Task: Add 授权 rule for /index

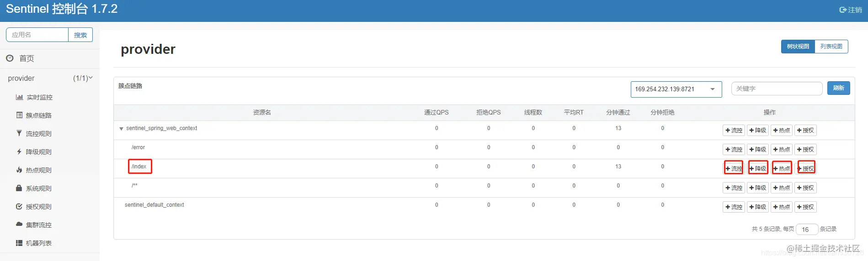Action: pyautogui.click(x=805, y=169)
